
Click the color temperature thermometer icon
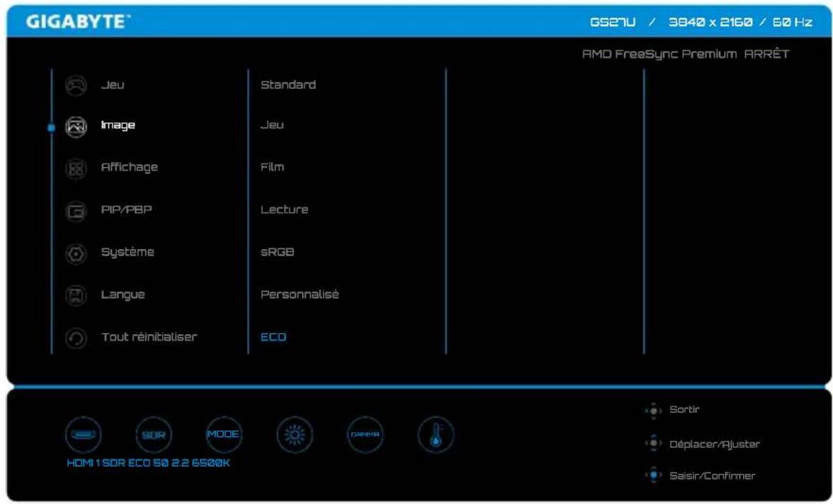coord(436,435)
